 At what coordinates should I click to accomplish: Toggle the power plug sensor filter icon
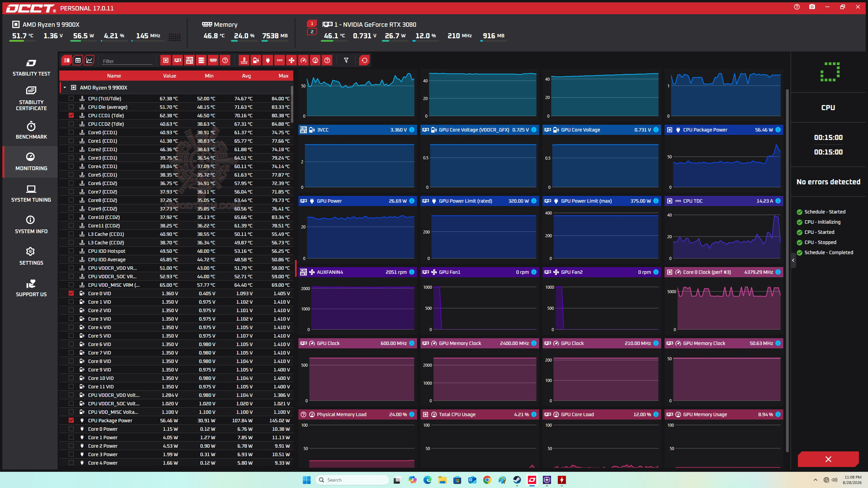point(268,61)
